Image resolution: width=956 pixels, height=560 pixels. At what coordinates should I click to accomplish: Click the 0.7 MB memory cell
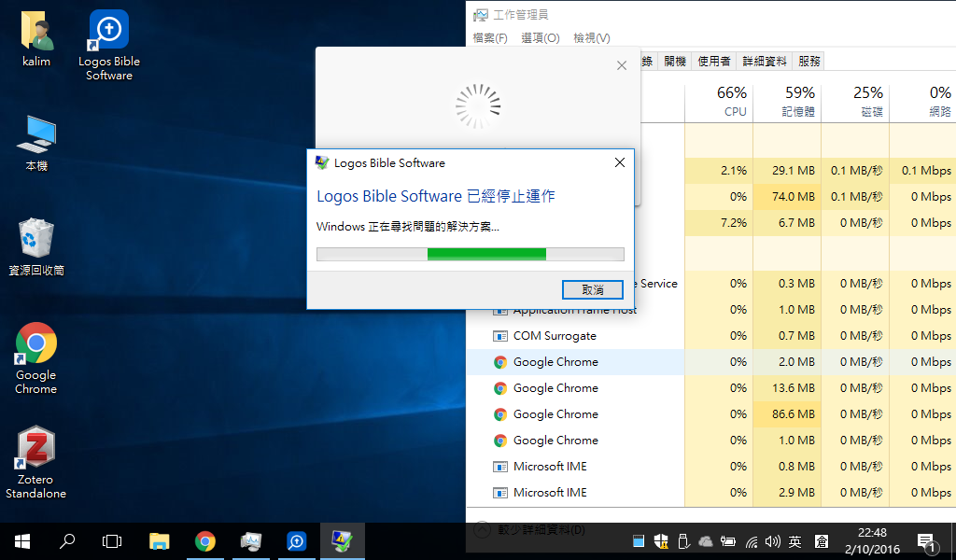(787, 336)
